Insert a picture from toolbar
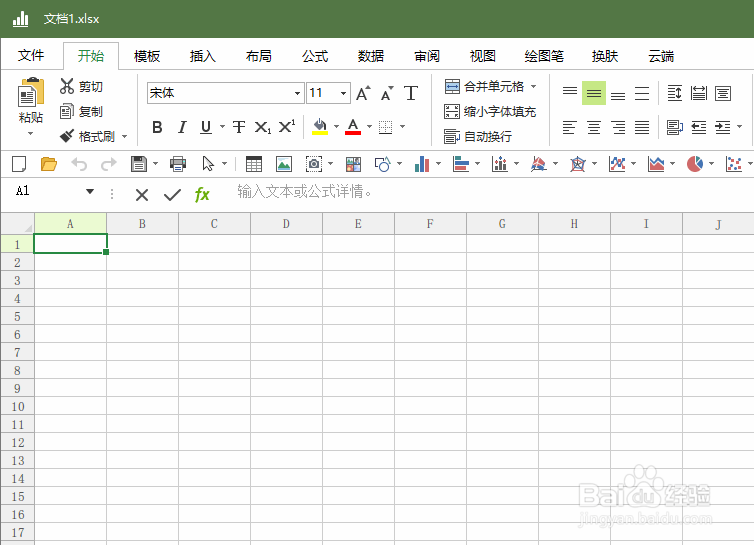This screenshot has width=754, height=545. 284,164
